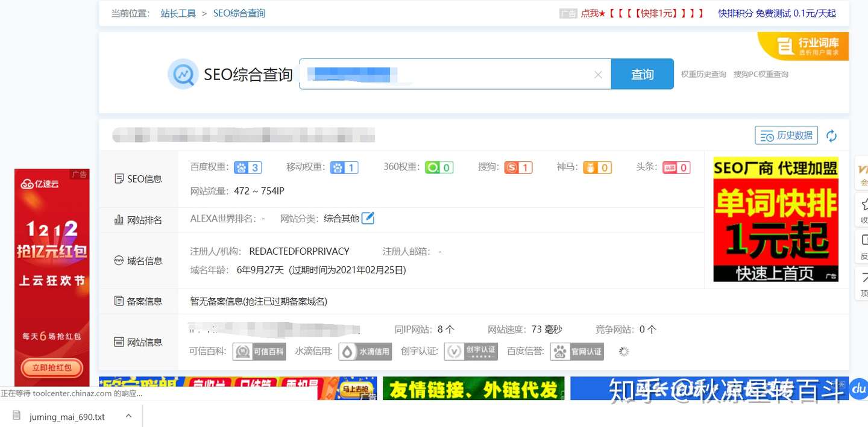The width and height of the screenshot is (868, 427).
Task: Open the 单词快排 1元起 ad banner
Action: (x=776, y=219)
